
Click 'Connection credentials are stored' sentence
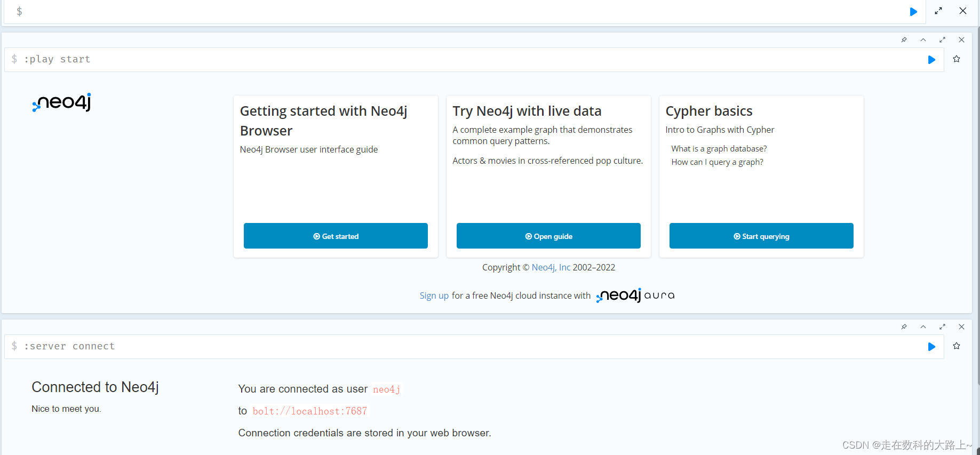364,433
